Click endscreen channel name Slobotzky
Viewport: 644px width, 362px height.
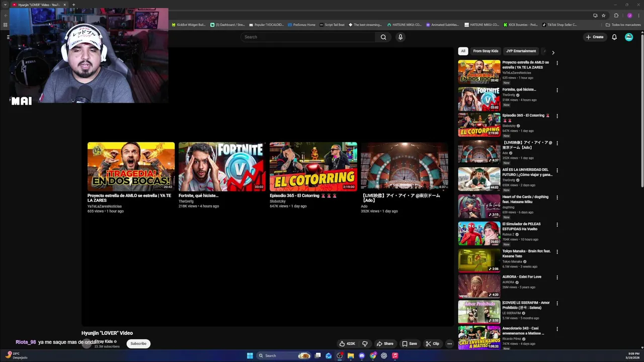point(277,201)
